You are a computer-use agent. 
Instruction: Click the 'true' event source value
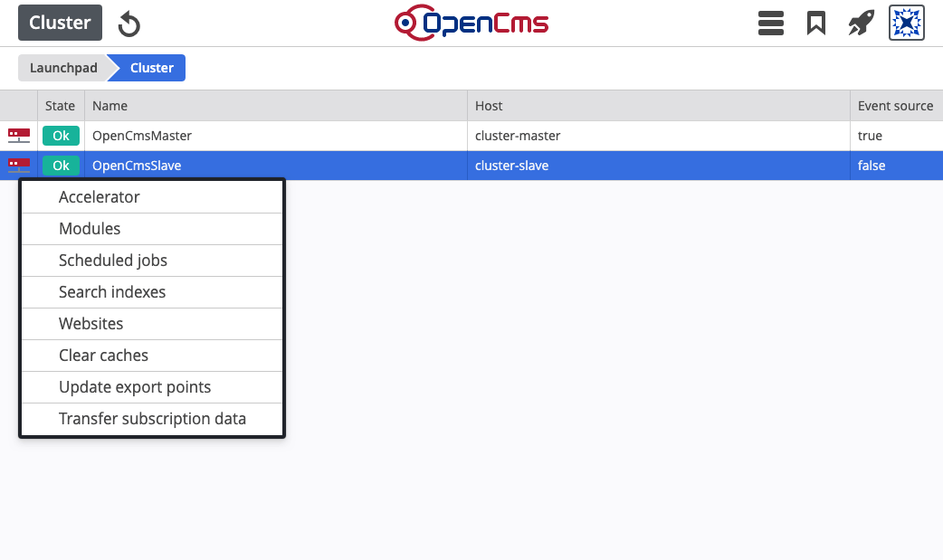pos(870,136)
